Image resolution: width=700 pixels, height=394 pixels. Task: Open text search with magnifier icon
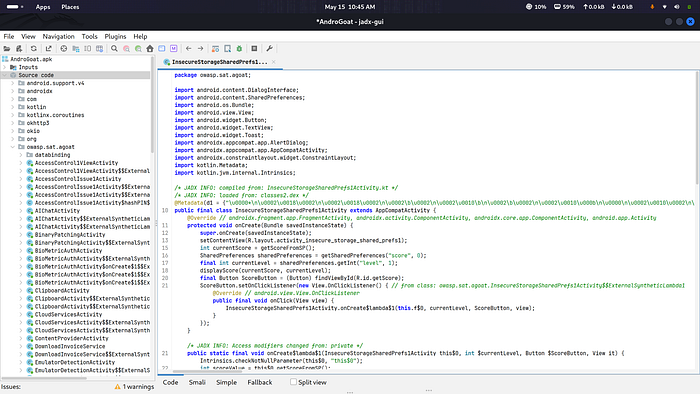114,49
